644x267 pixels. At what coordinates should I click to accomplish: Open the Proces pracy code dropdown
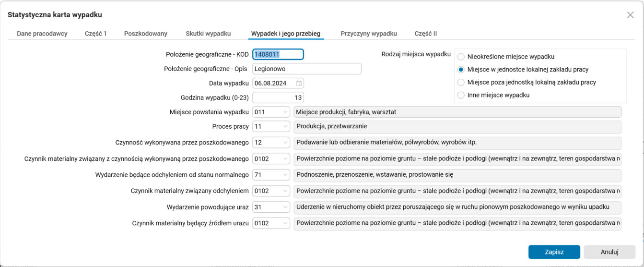click(x=285, y=127)
